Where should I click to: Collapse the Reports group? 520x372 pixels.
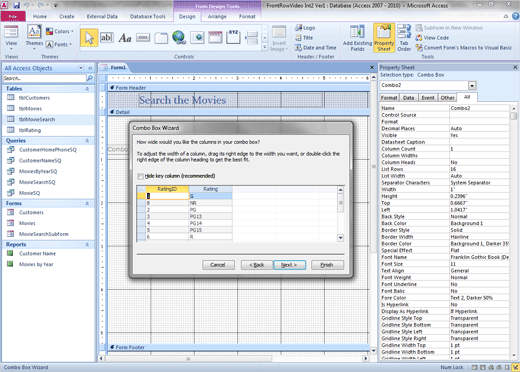pos(87,245)
